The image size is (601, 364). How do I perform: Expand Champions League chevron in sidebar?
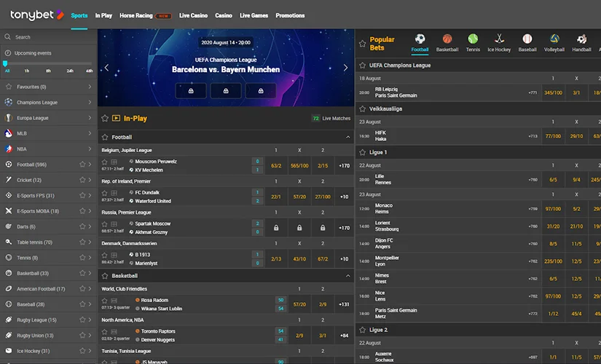click(90, 103)
